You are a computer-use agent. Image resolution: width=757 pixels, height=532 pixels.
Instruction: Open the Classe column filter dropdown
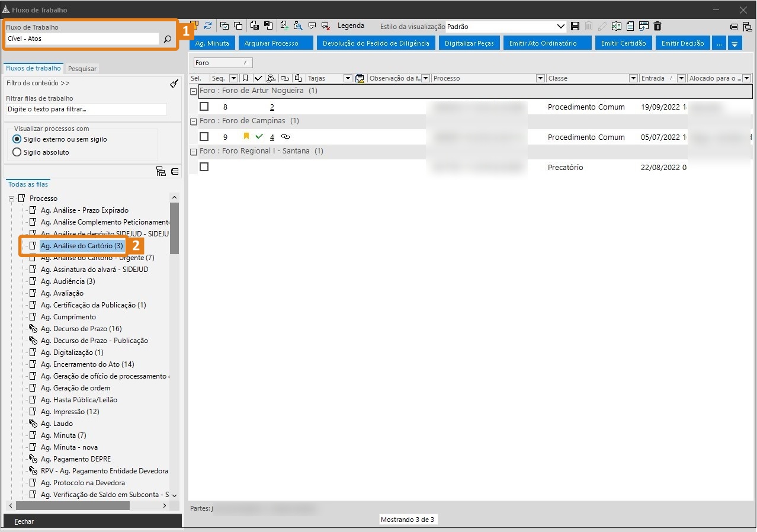pyautogui.click(x=634, y=78)
